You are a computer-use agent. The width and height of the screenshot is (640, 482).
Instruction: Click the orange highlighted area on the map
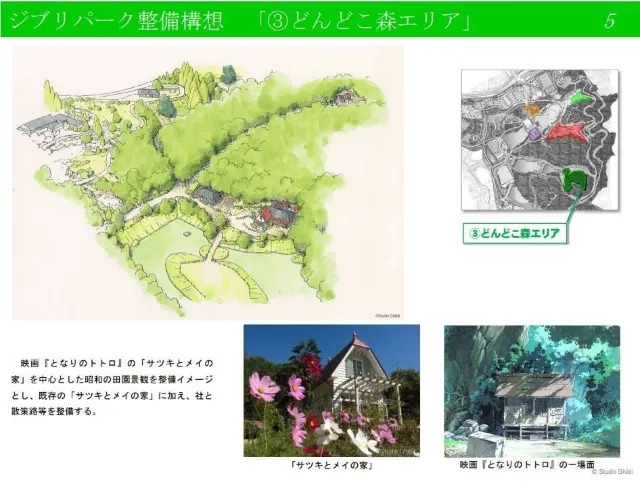(x=532, y=109)
